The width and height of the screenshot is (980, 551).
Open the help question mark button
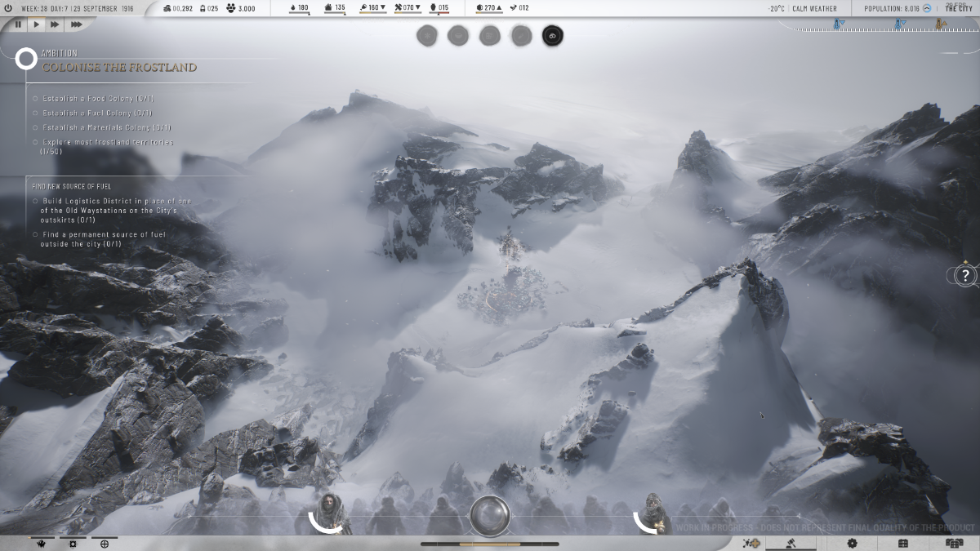965,276
